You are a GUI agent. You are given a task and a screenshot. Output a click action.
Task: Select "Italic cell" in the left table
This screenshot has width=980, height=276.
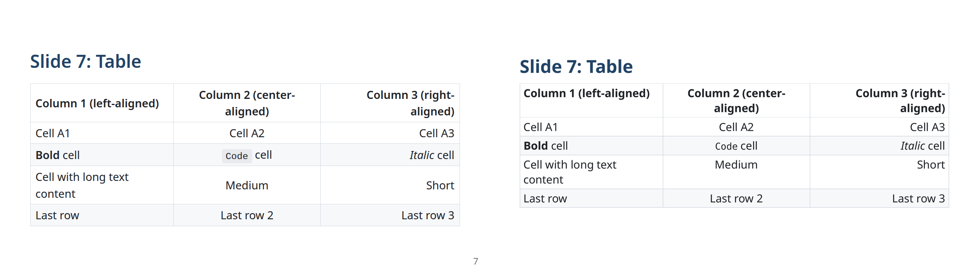pos(431,155)
